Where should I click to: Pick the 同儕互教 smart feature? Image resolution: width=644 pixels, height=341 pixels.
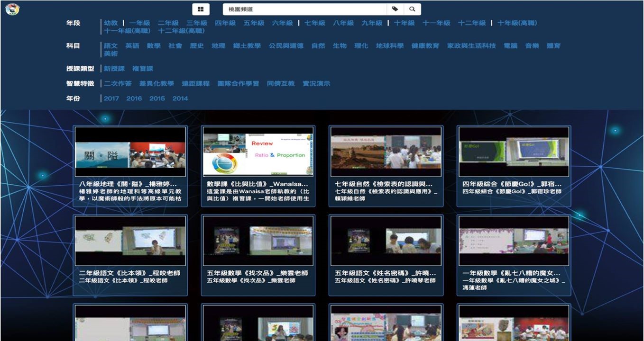pyautogui.click(x=281, y=83)
